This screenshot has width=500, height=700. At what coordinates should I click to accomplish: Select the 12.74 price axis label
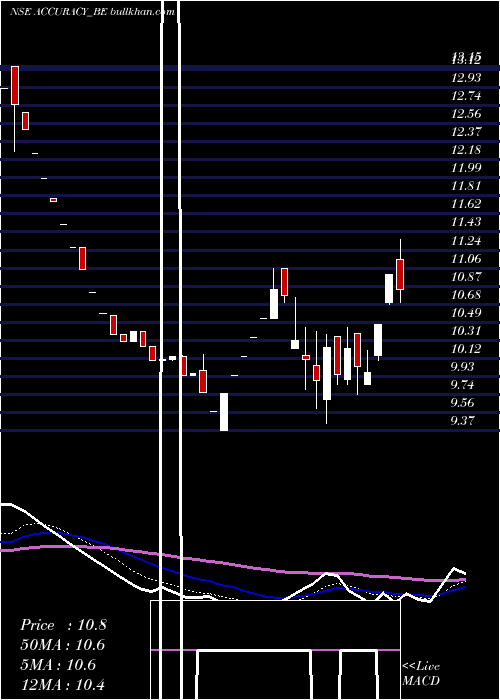(x=466, y=96)
